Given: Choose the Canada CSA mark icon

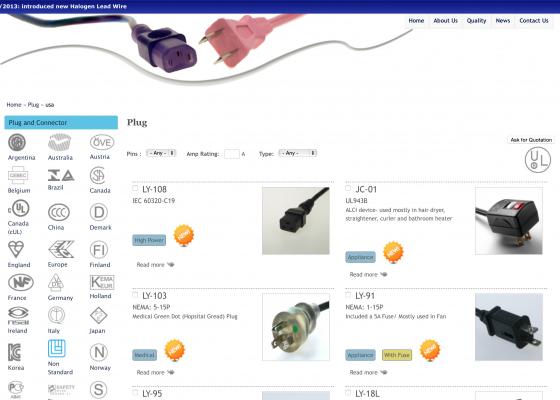Looking at the screenshot, I should (98, 175).
